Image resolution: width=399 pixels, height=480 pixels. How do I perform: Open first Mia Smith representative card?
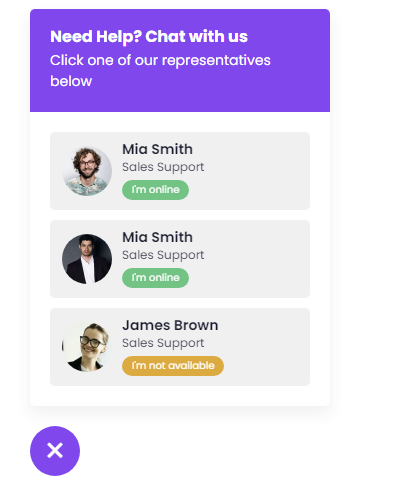pos(180,171)
